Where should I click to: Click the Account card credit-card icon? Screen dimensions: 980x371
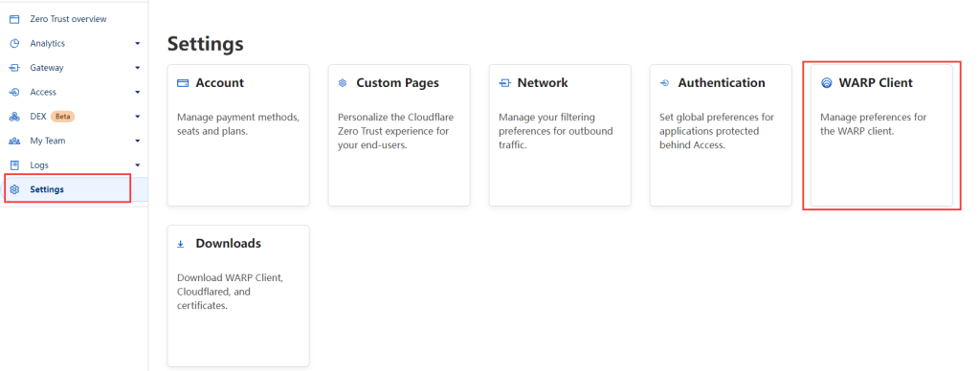click(x=183, y=83)
